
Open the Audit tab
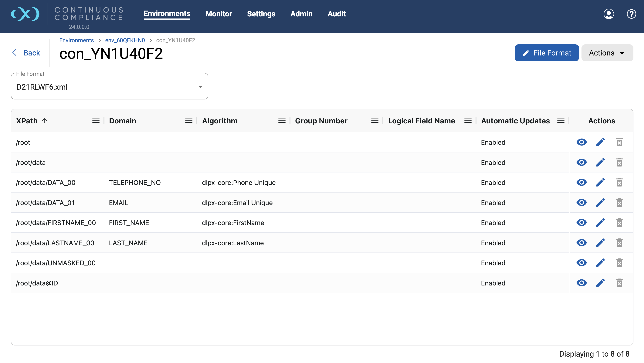pyautogui.click(x=337, y=14)
